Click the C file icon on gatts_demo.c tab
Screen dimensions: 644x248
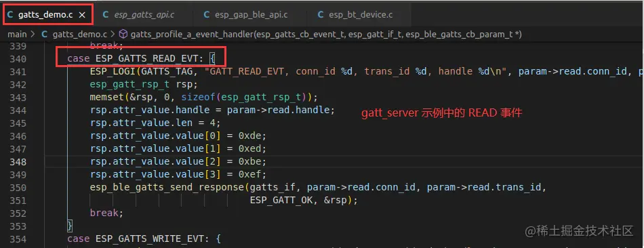click(x=10, y=15)
